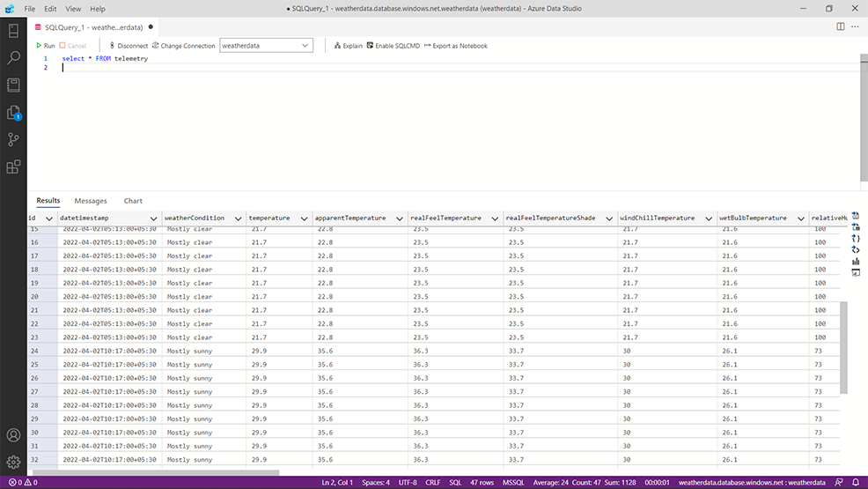Open the wetBulbTemperature column filter dropdown
This screenshot has height=489, width=868.
(800, 219)
